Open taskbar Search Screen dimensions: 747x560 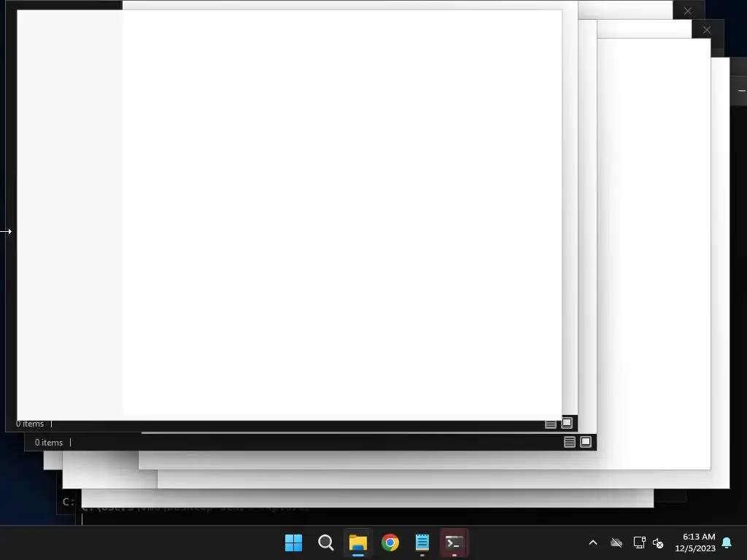pos(326,542)
